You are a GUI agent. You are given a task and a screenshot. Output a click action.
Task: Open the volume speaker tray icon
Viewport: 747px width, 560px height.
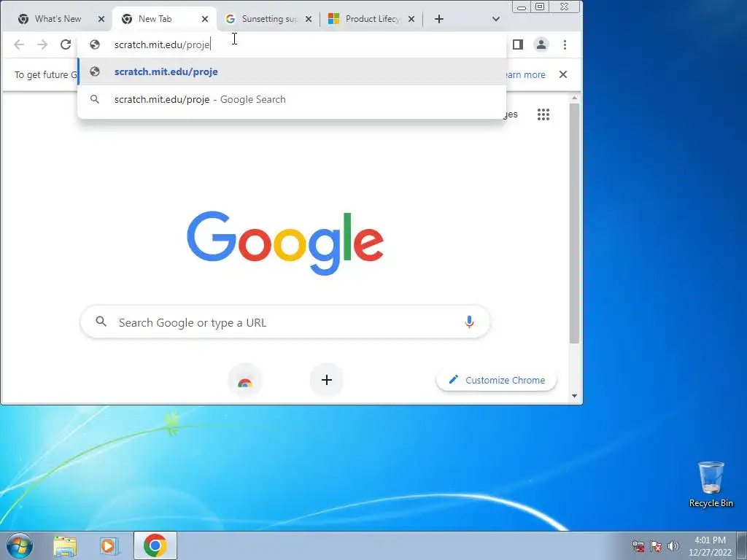pyautogui.click(x=673, y=546)
